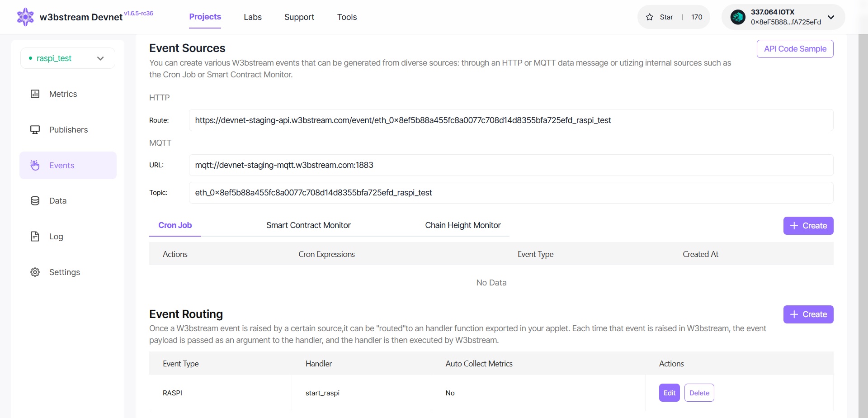
Task: Click the No value under Auto Collect Metrics
Action: click(450, 393)
